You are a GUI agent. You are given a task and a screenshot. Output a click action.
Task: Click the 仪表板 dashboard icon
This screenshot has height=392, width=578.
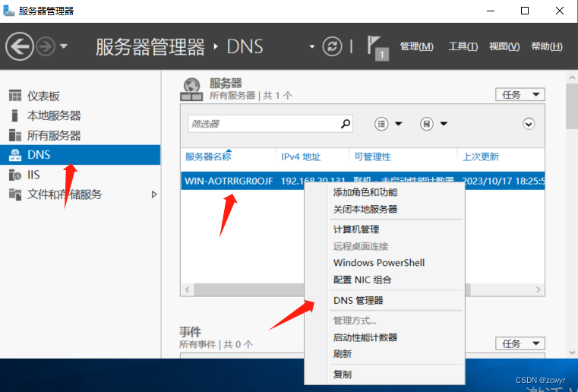[x=14, y=96]
